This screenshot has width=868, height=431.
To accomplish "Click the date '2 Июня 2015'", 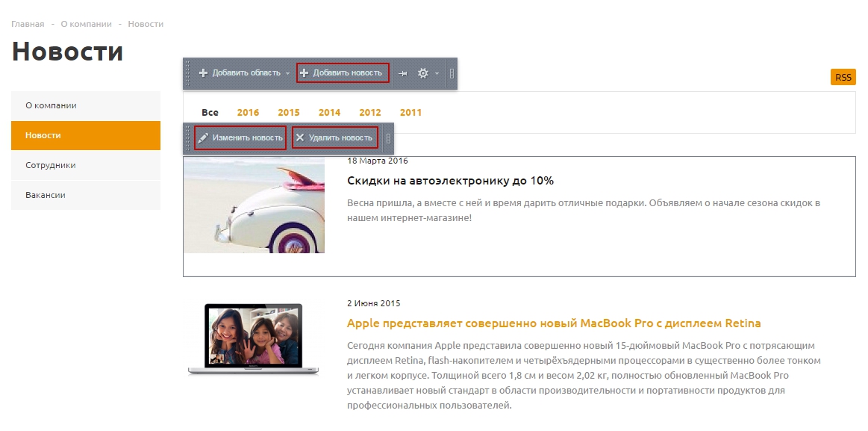I will pos(374,303).
